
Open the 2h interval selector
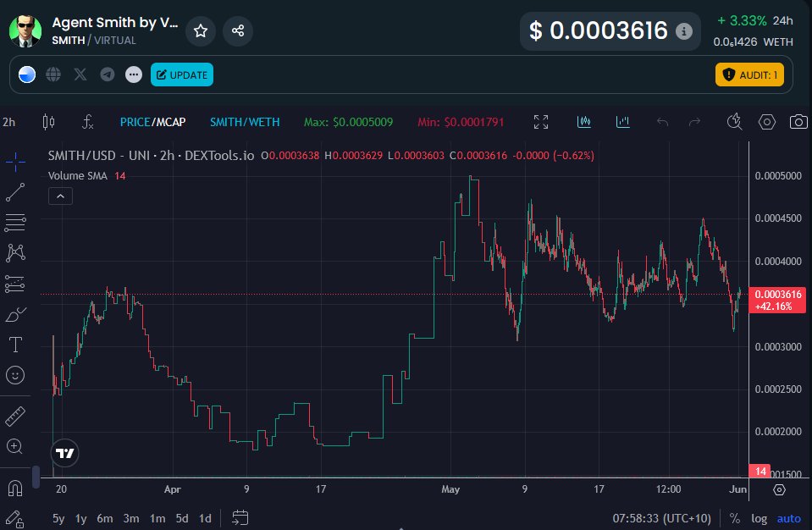point(9,122)
